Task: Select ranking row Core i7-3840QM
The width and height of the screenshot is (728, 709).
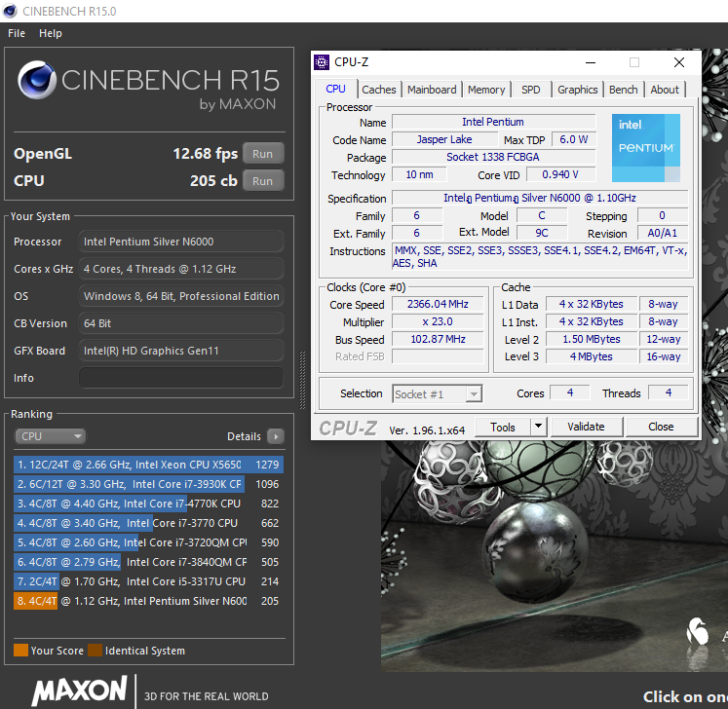Action: pos(148,562)
